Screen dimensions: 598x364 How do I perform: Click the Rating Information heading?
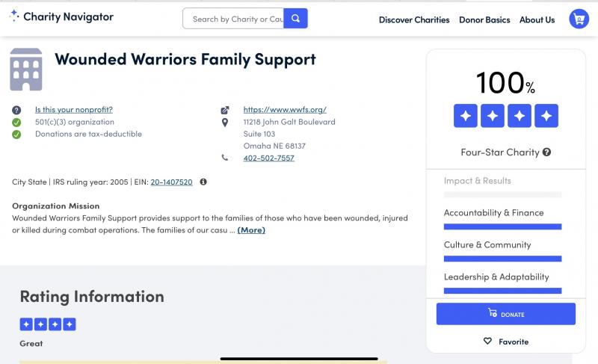coord(92,297)
